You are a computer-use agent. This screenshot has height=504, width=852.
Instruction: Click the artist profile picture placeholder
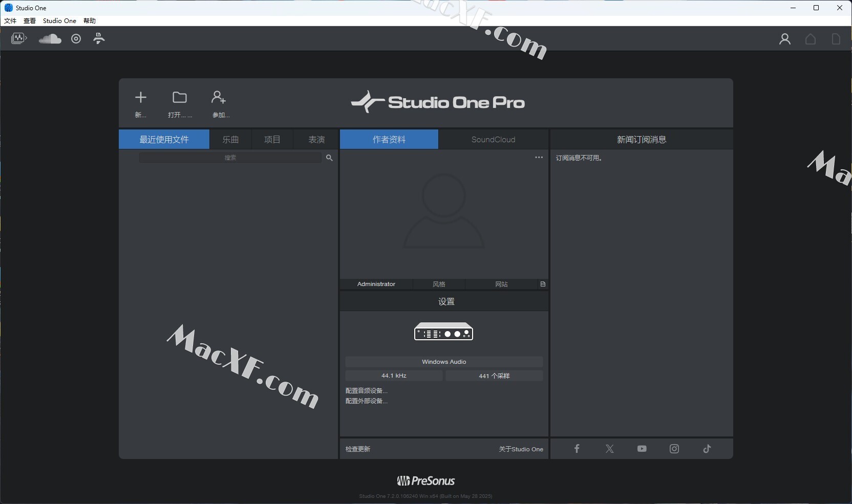point(444,211)
